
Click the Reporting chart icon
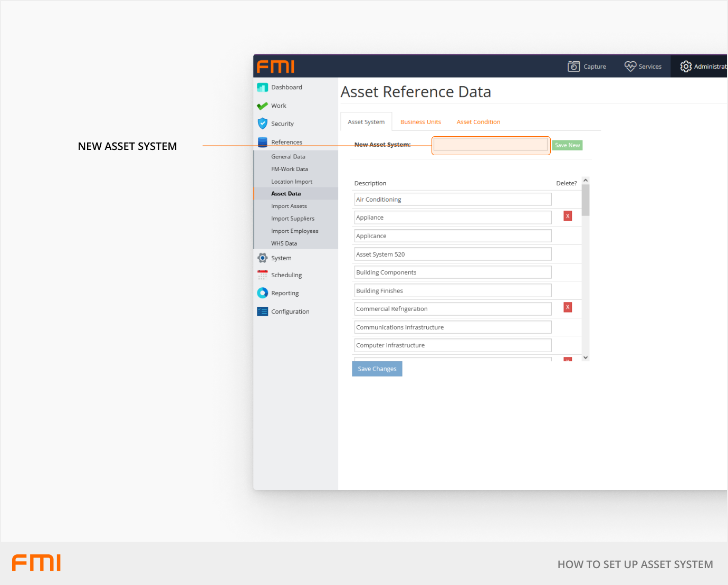262,293
